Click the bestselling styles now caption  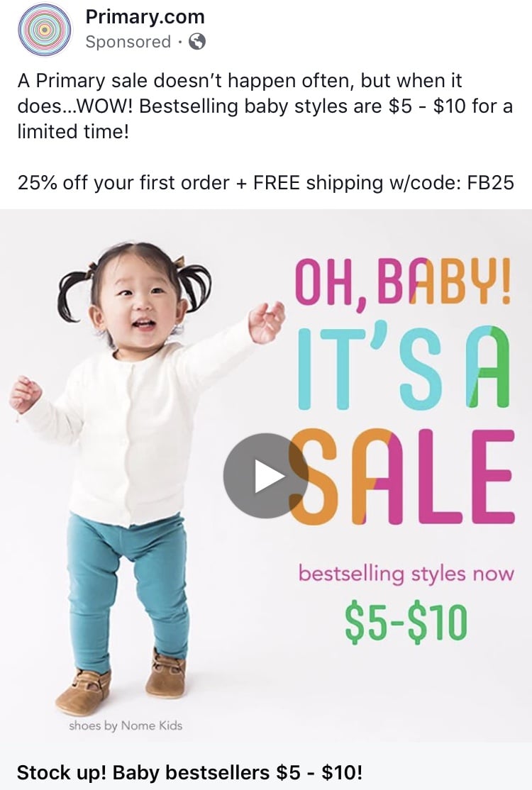click(406, 574)
